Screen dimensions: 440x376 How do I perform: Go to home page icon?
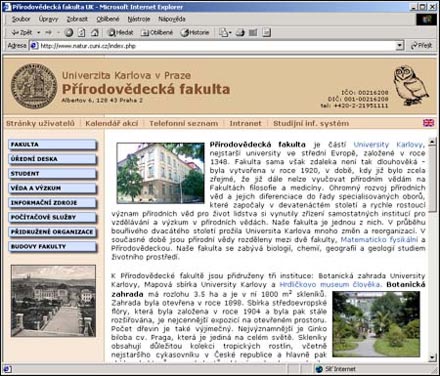point(95,33)
